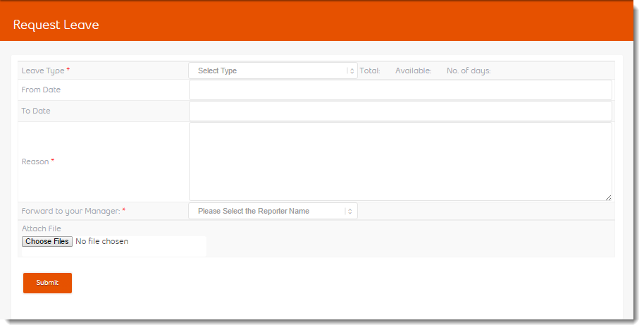The image size is (644, 330).
Task: Click the Reason textarea resize handle
Action: click(x=608, y=197)
